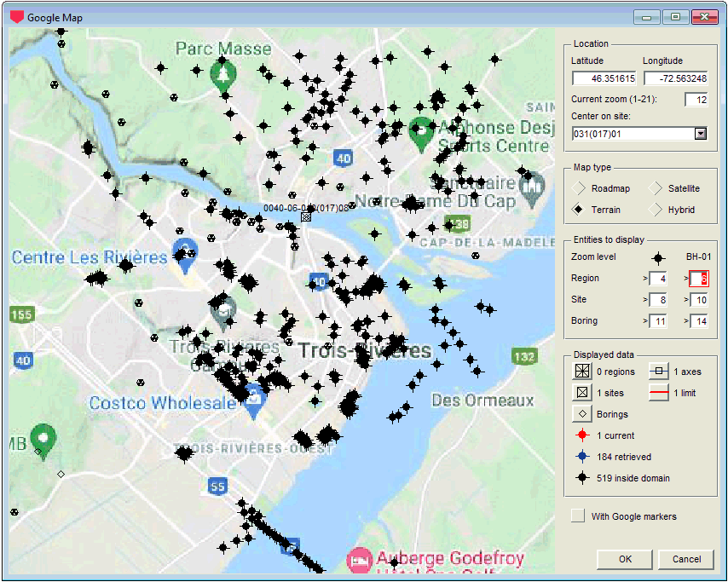Select the Roadmap map type
This screenshot has width=728, height=582.
coord(579,188)
